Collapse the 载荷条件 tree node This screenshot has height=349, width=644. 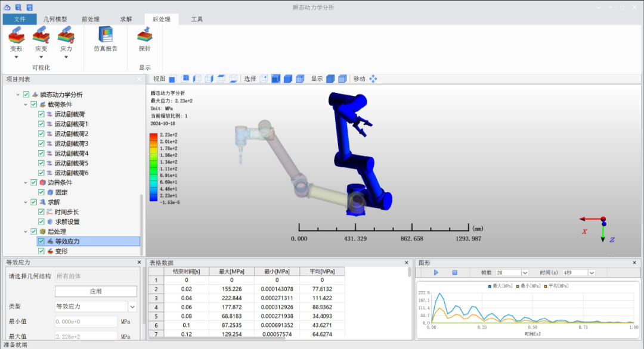(x=26, y=105)
